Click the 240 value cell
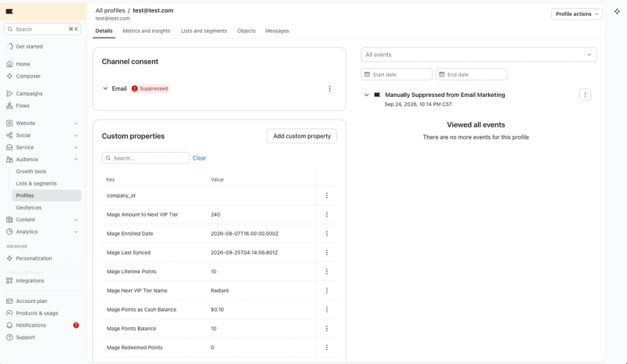This screenshot has height=364, width=627. 216,214
